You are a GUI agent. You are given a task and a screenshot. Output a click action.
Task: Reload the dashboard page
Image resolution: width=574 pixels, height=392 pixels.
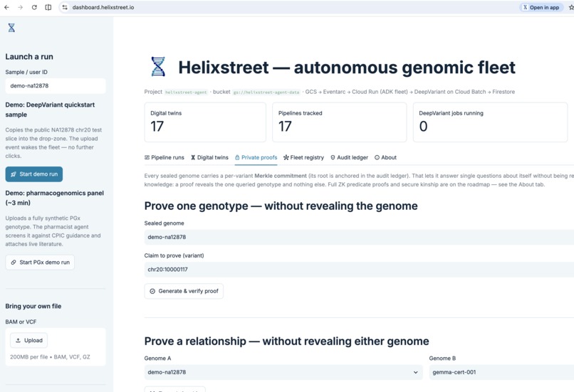(x=34, y=7)
